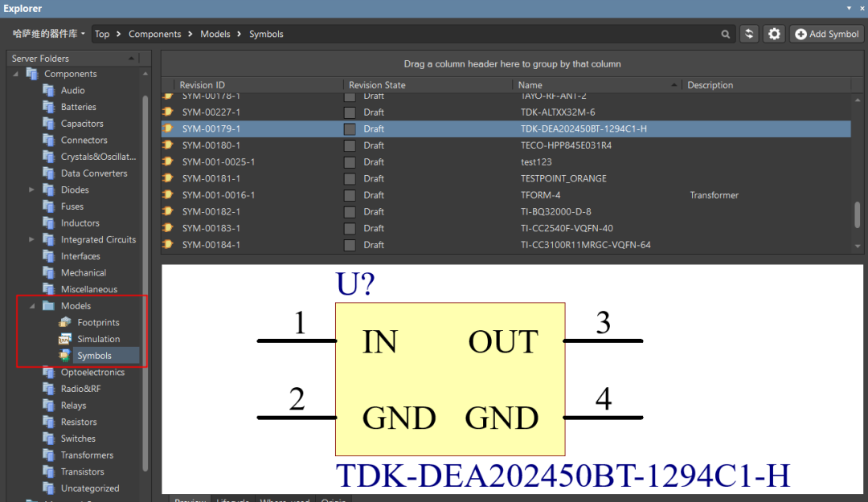Select the Crystals&Oscillators folder icon

(49, 157)
